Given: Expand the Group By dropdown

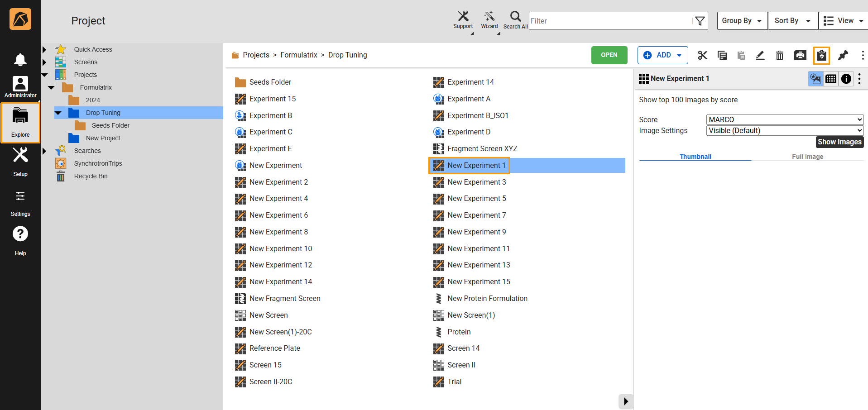Looking at the screenshot, I should (x=742, y=21).
